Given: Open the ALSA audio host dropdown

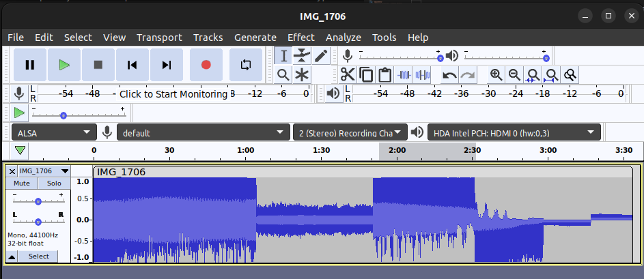Looking at the screenshot, I should [54, 132].
